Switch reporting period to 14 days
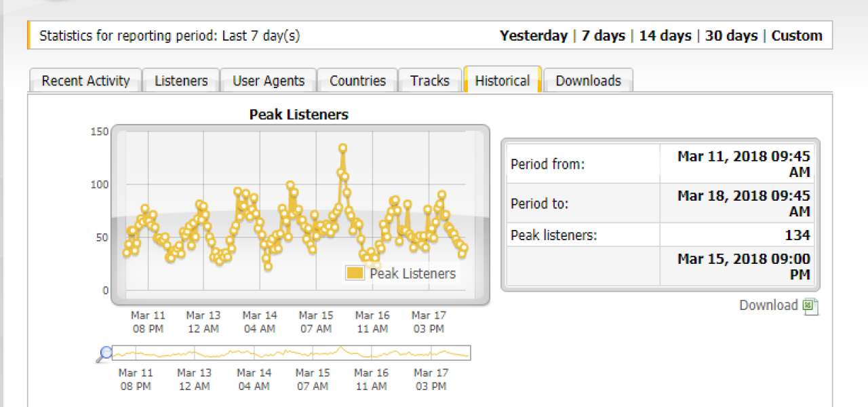868x407 pixels. (x=665, y=36)
